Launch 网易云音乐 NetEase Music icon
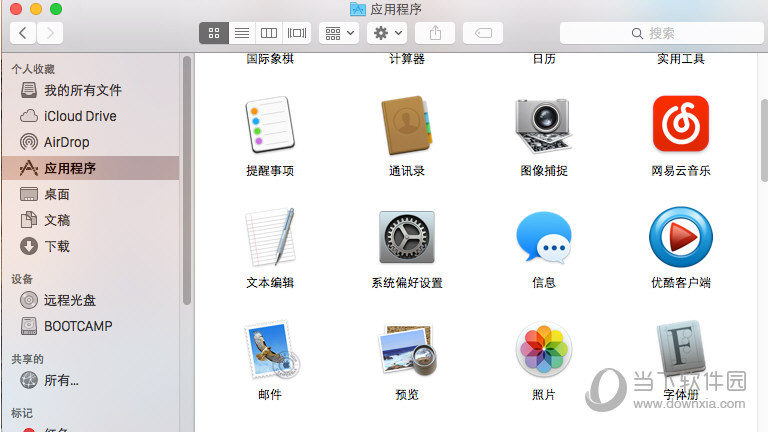Viewport: 770px width, 433px height. 681,124
